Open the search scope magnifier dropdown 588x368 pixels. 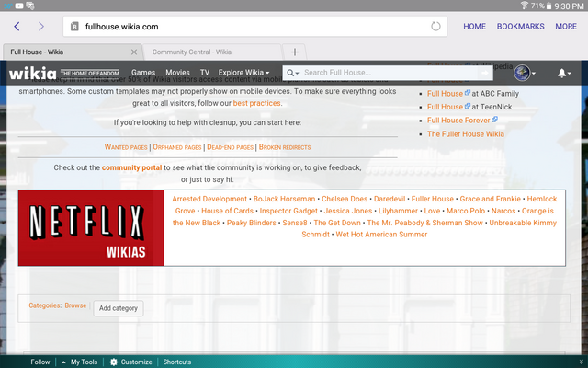292,73
